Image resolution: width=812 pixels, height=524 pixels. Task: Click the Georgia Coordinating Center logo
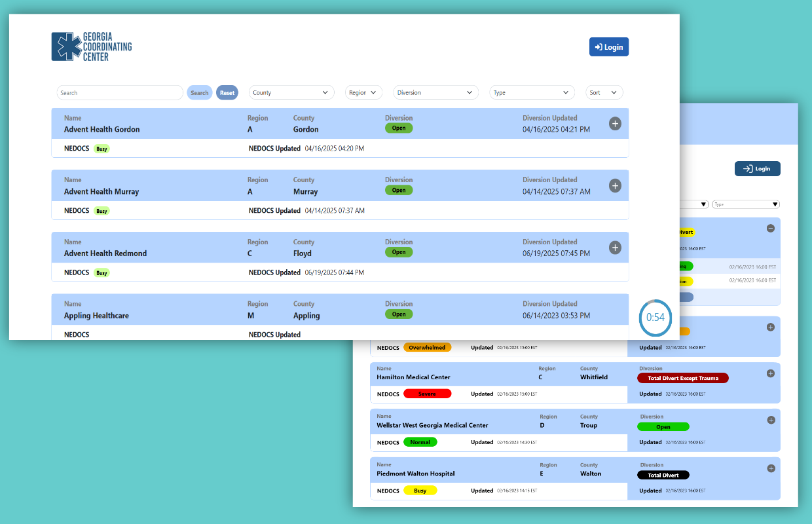click(92, 47)
